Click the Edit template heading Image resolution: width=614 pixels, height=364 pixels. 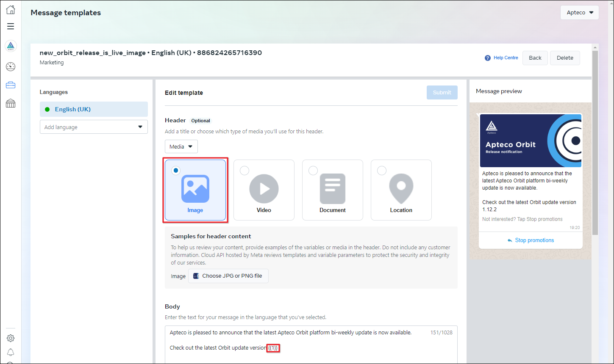[184, 93]
